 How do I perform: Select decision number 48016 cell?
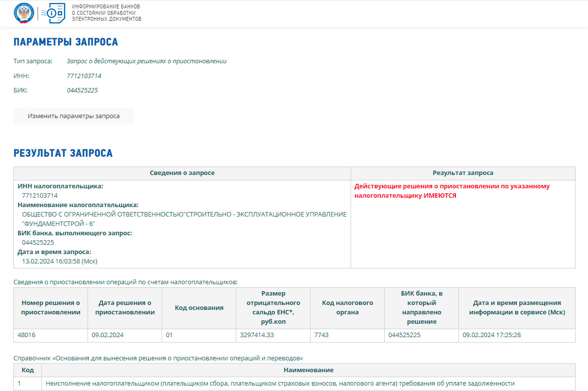coord(50,335)
